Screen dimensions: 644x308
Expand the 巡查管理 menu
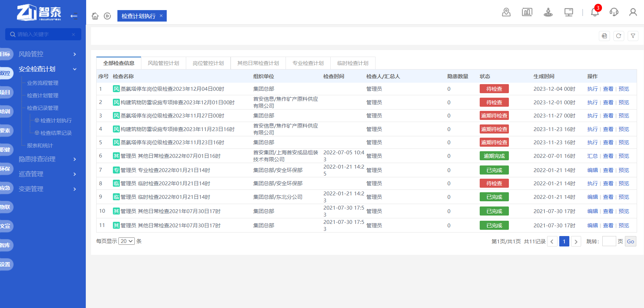point(48,174)
